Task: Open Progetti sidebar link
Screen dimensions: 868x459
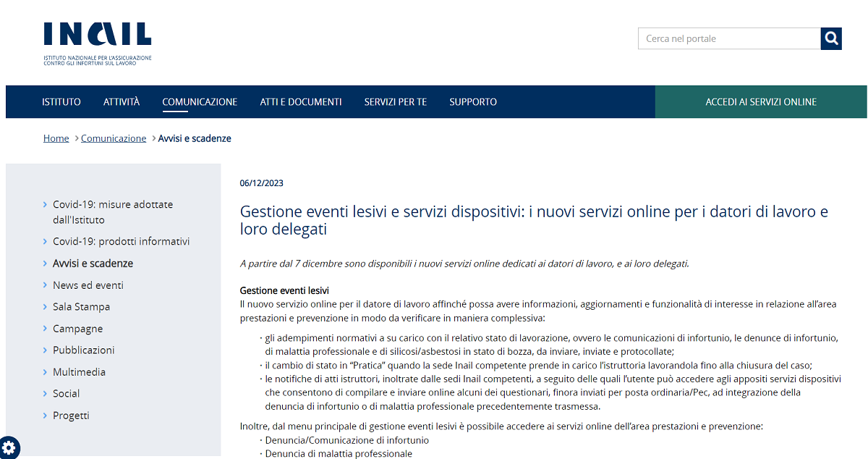Action: (71, 416)
